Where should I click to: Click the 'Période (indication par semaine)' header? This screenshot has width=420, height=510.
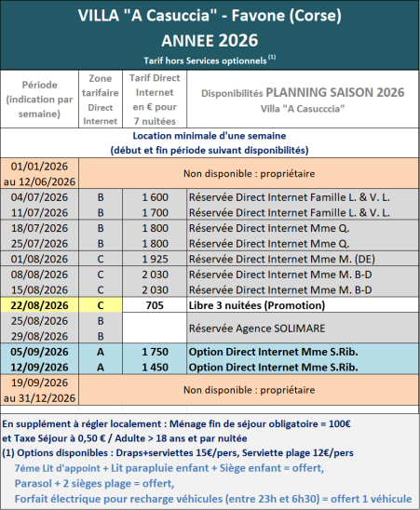pos(39,100)
